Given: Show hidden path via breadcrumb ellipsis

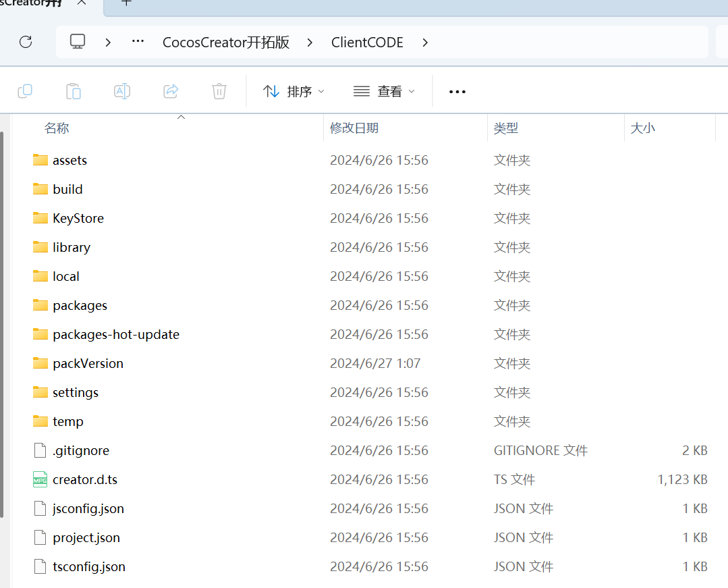Looking at the screenshot, I should [138, 42].
